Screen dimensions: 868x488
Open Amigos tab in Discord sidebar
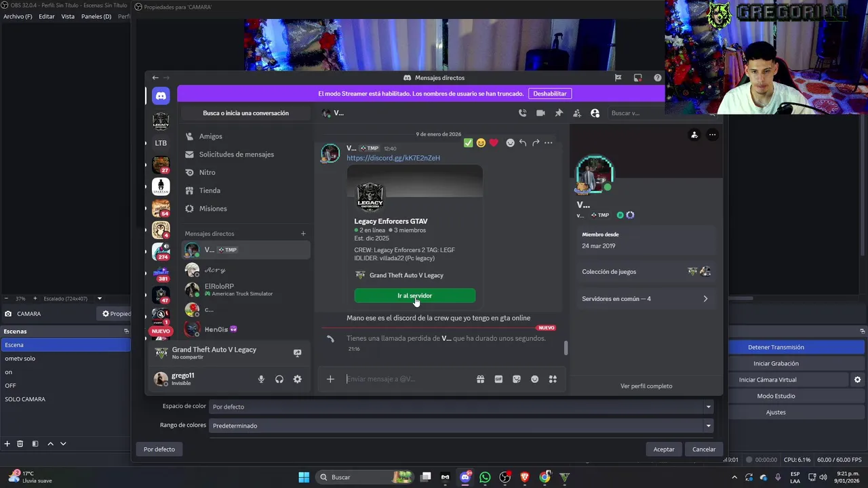(x=210, y=136)
